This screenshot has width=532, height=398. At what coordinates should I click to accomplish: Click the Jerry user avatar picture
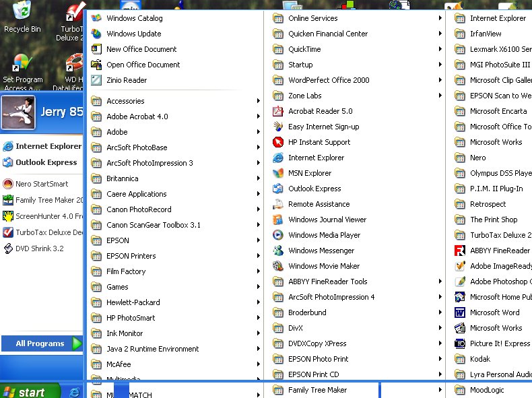[x=18, y=113]
